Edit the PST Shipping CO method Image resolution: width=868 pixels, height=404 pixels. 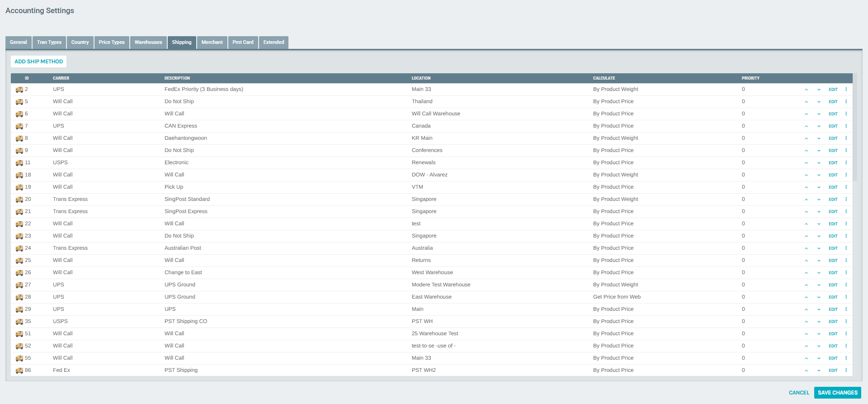coord(833,322)
